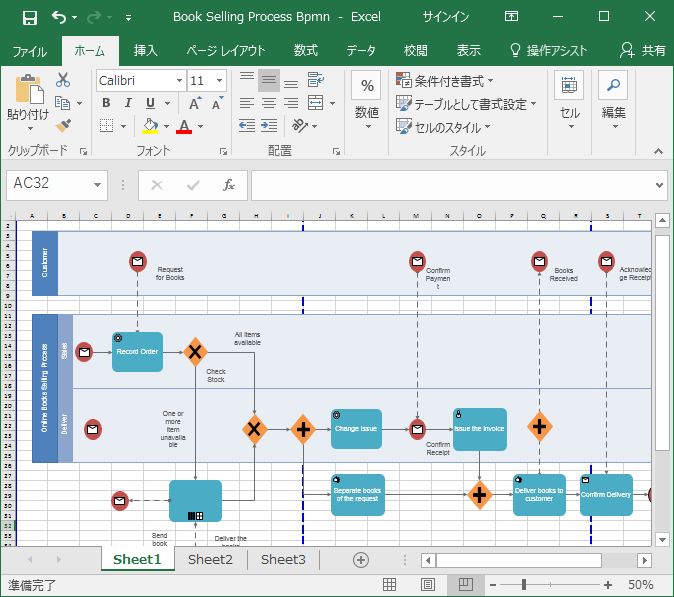Viewport: 674px width, 597px height.
Task: Click the 共有 share button
Action: pyautogui.click(x=642, y=50)
